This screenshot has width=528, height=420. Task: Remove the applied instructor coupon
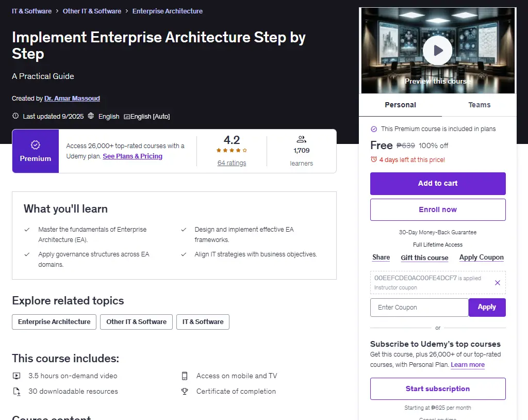point(498,283)
